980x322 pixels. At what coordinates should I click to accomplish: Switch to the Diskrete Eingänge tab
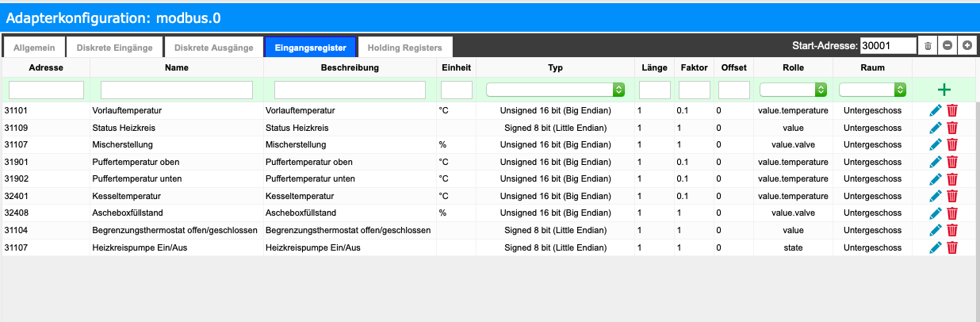(115, 48)
